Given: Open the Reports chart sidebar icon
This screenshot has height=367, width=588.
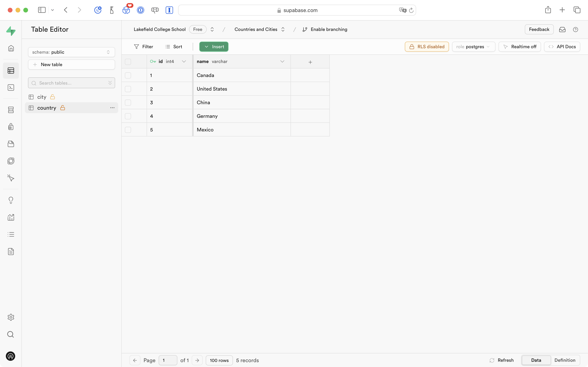Looking at the screenshot, I should click(x=11, y=217).
